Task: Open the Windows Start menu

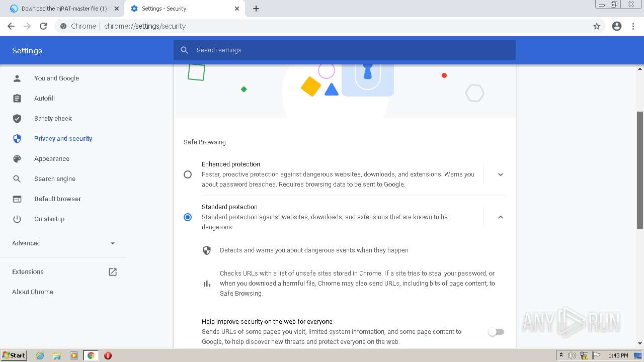Action: pos(14,355)
